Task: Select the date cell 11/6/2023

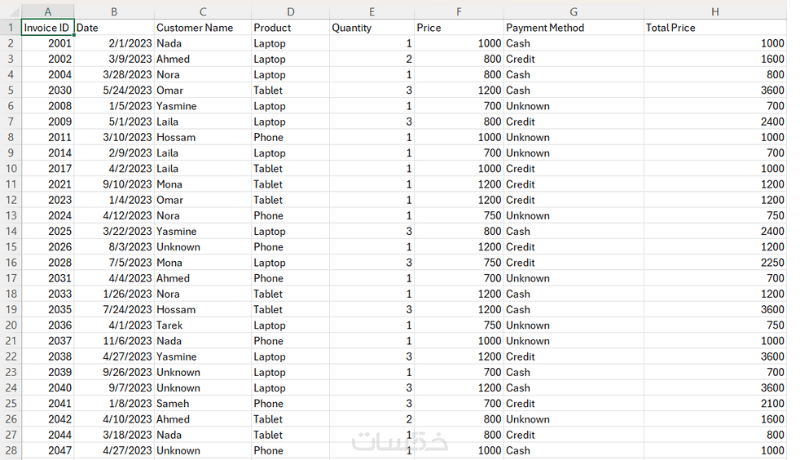Action: [114, 341]
